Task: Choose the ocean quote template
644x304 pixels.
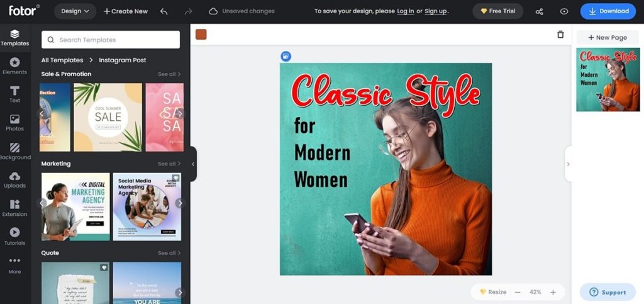Action: (x=147, y=283)
